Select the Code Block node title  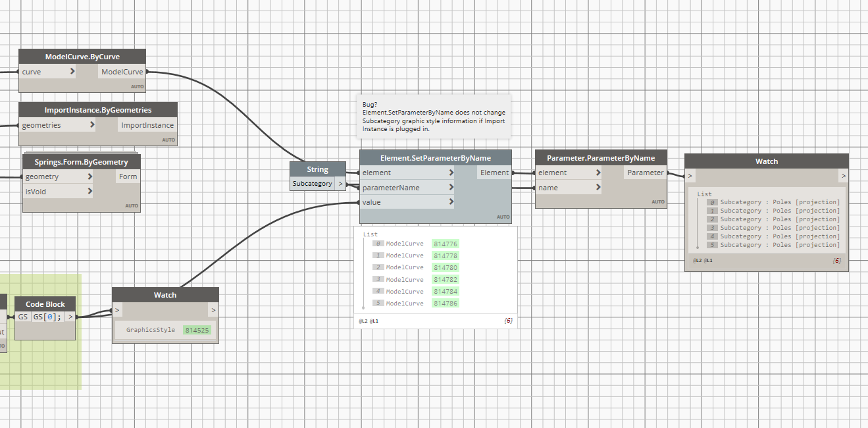tap(45, 304)
